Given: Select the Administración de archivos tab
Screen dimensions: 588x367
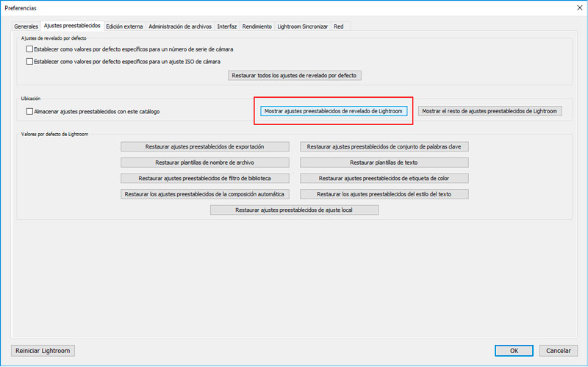Looking at the screenshot, I should 180,26.
